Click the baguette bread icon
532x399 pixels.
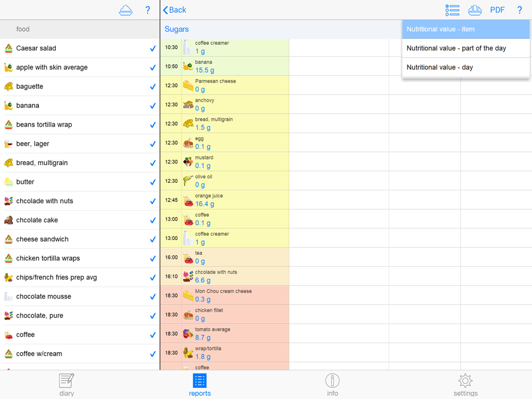(x=9, y=86)
